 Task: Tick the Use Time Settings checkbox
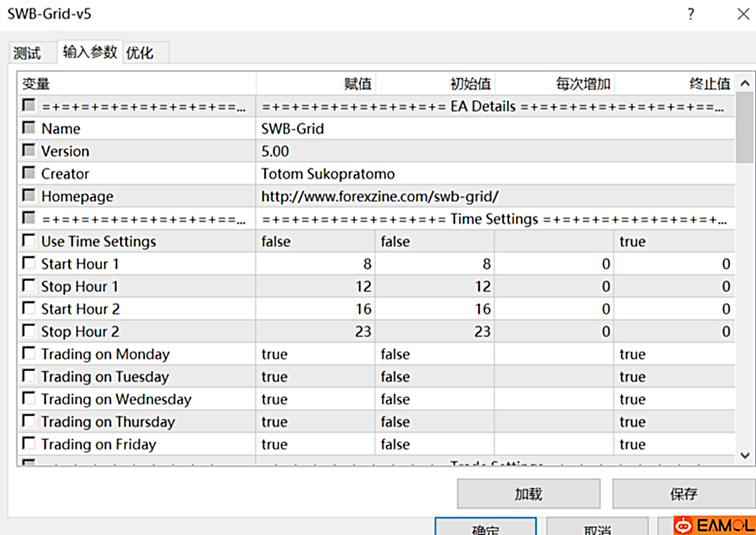(x=29, y=240)
